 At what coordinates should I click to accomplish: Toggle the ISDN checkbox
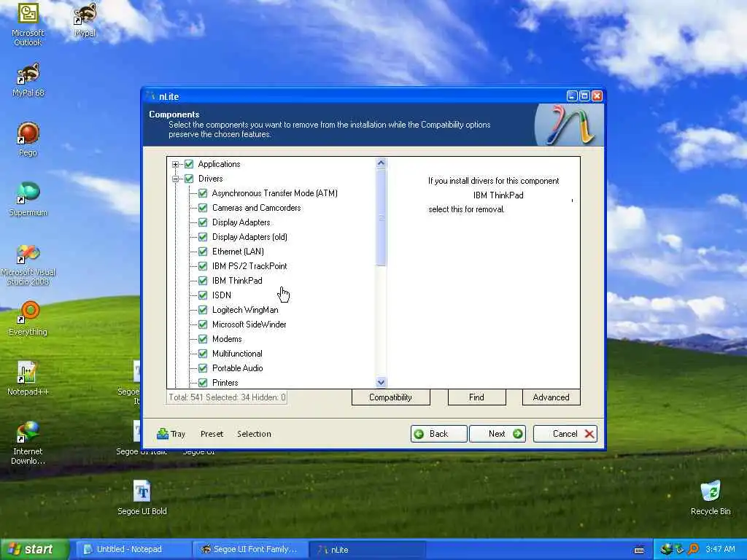click(x=203, y=295)
